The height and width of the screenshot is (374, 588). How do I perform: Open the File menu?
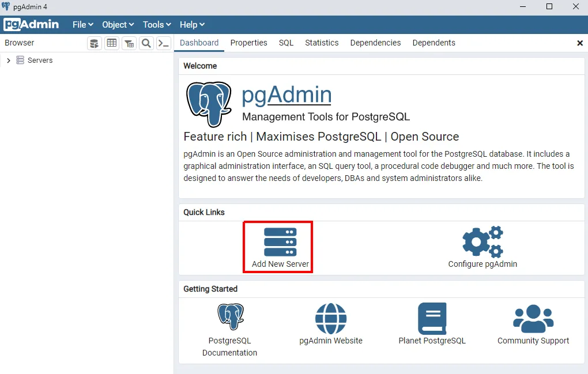(x=83, y=25)
